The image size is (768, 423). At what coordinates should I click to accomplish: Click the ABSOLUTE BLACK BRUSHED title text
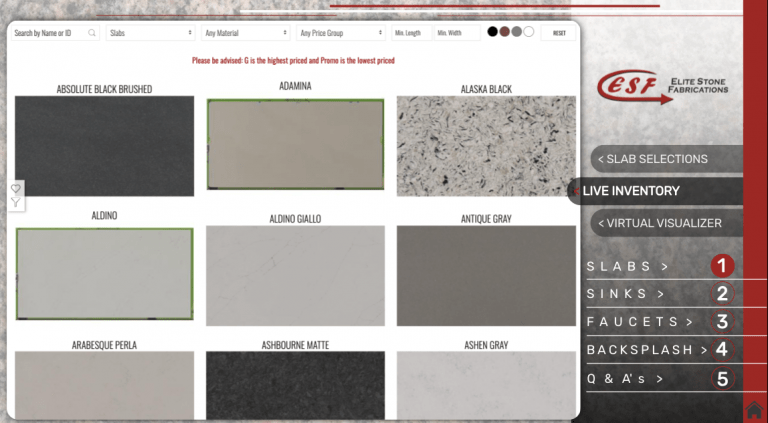click(104, 89)
